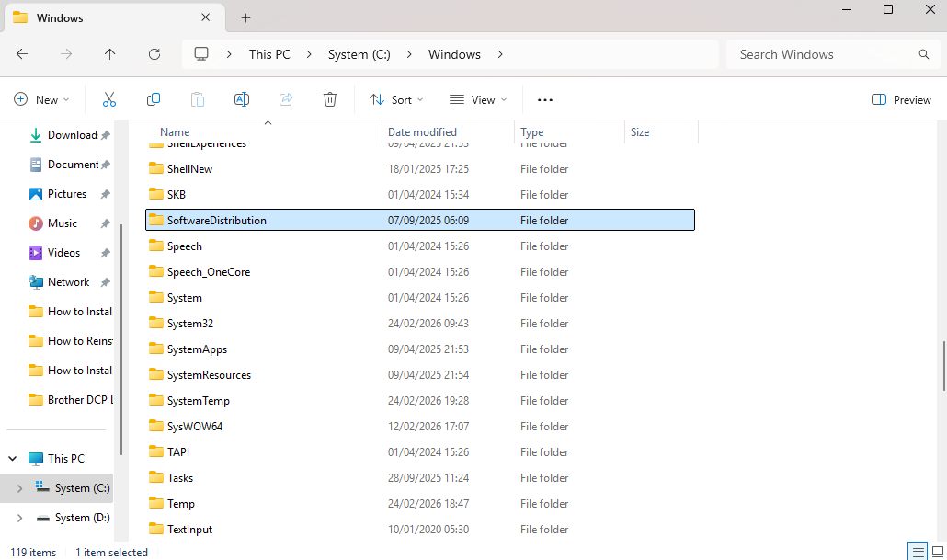Click the Rename icon in toolbar
The image size is (947, 560).
click(242, 99)
